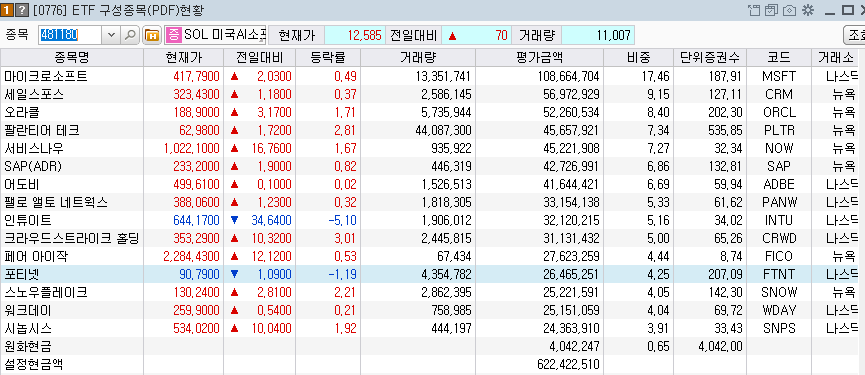
Task: Select the SAP(ADR) row
Action: pos(429,166)
